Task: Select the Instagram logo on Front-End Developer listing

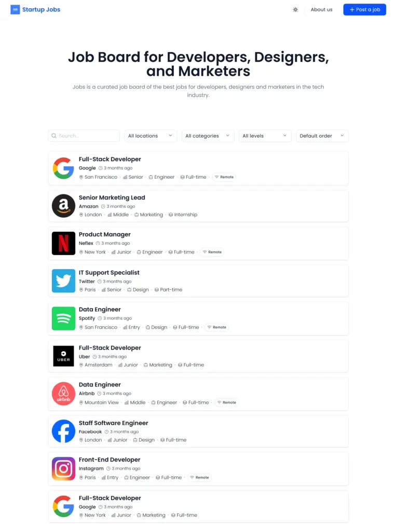Action: click(63, 468)
